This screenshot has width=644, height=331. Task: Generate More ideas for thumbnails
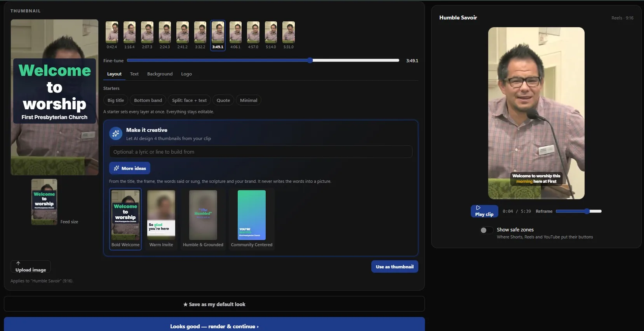tap(130, 168)
